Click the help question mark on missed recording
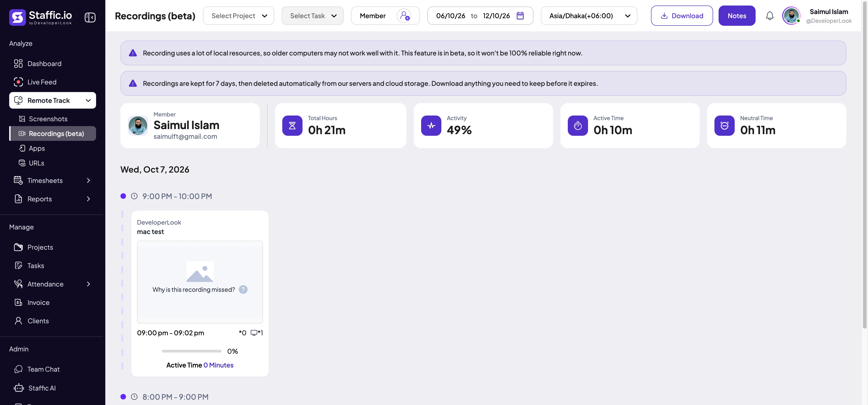868x405 pixels. coord(243,289)
